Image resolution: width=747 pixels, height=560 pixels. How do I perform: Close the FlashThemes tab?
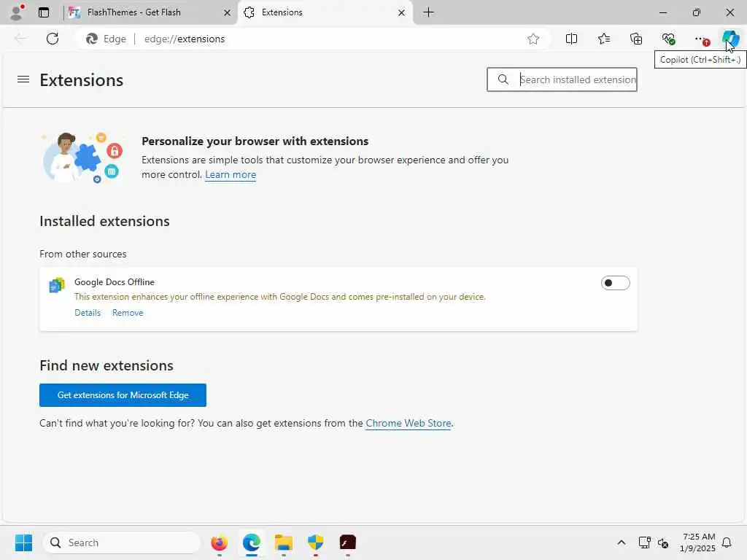coord(228,13)
